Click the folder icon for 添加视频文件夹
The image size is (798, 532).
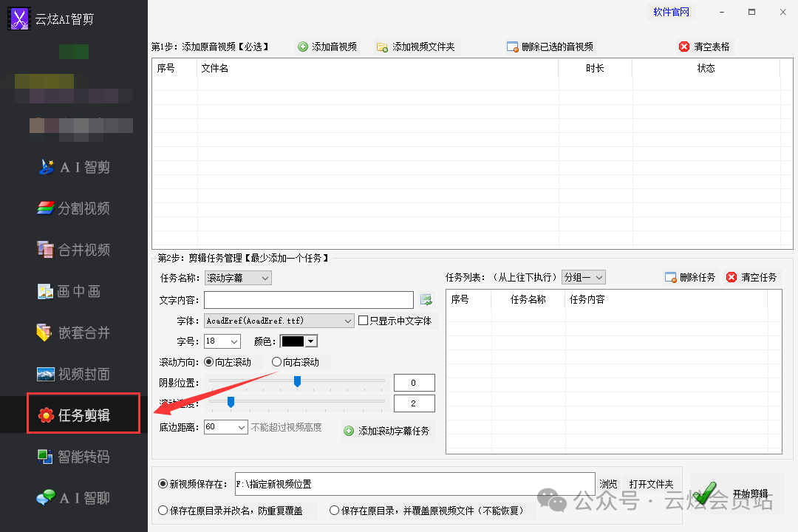pyautogui.click(x=382, y=47)
